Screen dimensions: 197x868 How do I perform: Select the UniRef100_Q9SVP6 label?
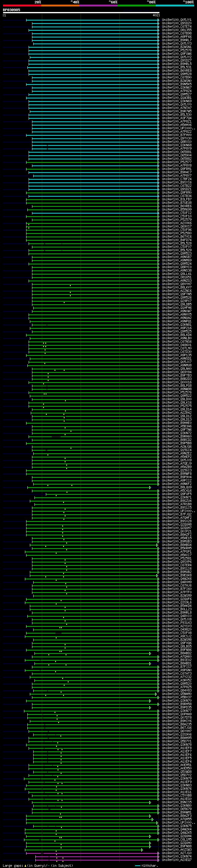point(177,561)
